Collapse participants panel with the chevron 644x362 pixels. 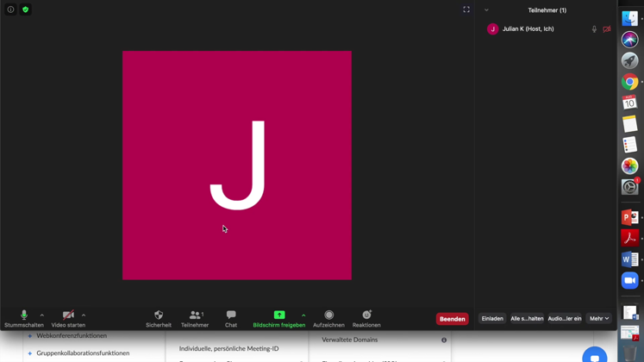(x=486, y=10)
